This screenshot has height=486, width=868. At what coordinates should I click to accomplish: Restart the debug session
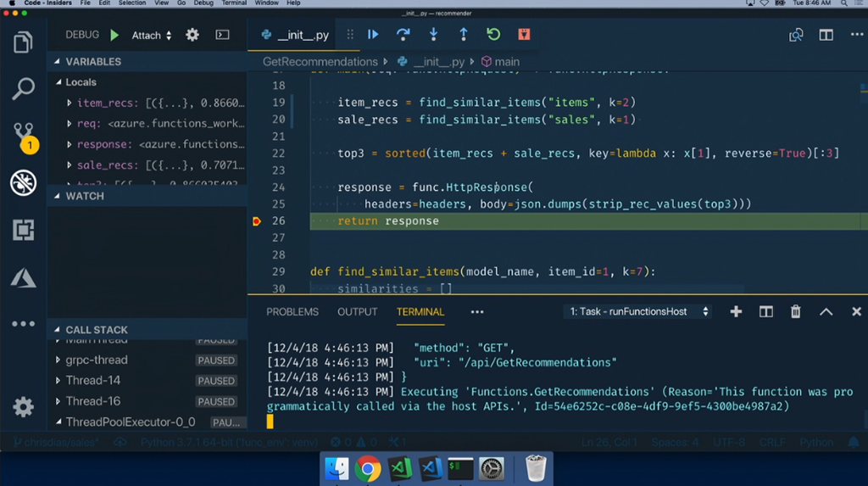pyautogui.click(x=493, y=35)
